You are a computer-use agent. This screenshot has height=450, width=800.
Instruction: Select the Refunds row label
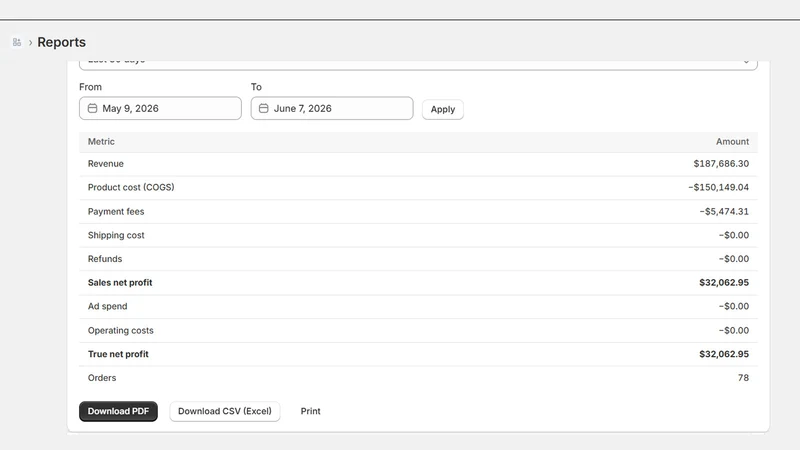(105, 259)
